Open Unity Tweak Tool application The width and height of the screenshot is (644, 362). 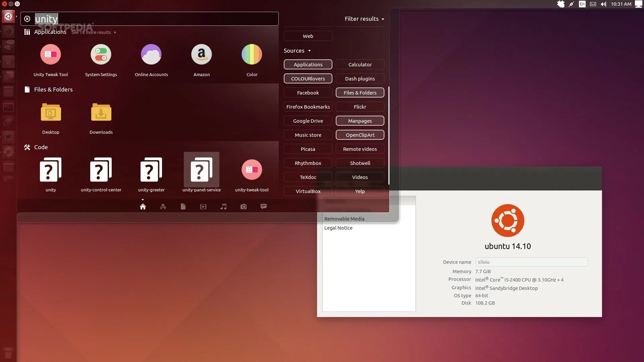[x=51, y=55]
